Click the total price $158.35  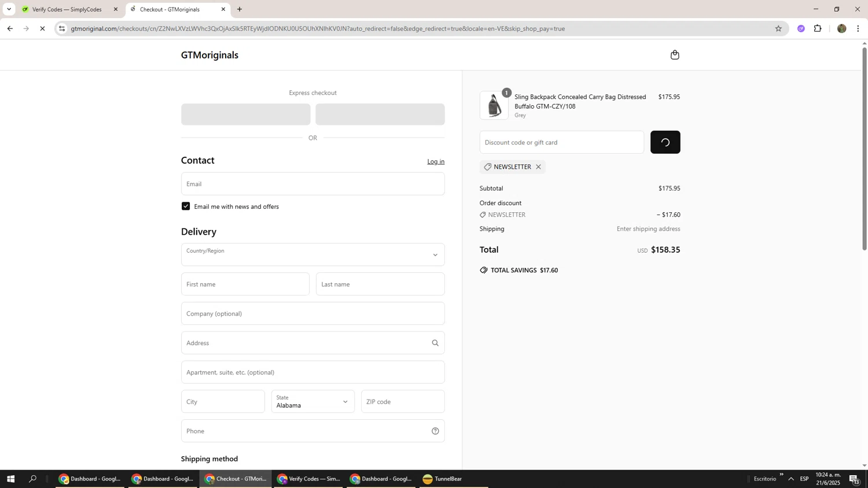[665, 250]
